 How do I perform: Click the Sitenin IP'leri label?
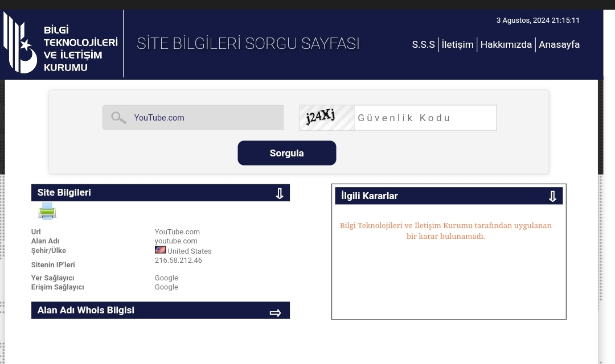[53, 265]
